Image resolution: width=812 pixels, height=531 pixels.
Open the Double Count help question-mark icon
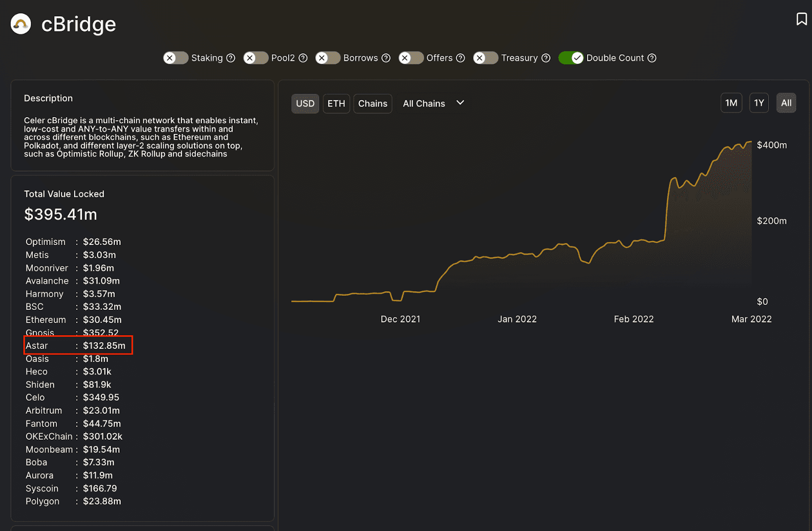tap(652, 58)
